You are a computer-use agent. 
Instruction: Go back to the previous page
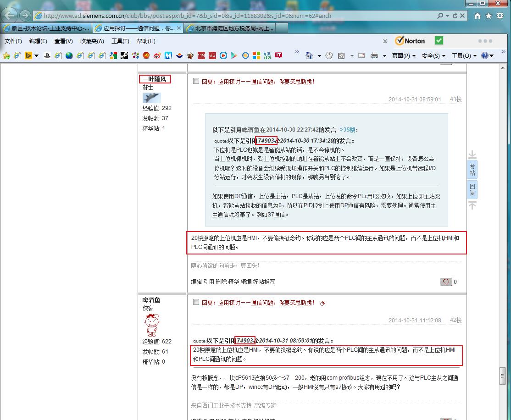tap(10, 15)
